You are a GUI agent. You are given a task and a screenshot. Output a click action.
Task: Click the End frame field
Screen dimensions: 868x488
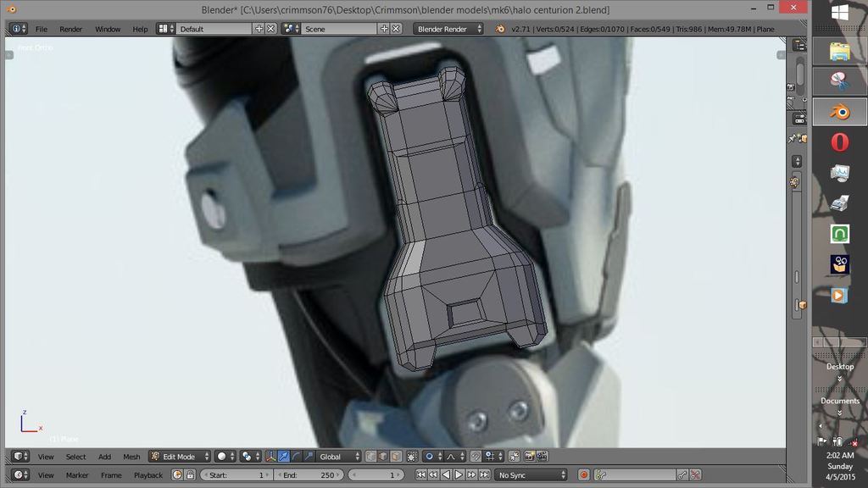point(309,475)
